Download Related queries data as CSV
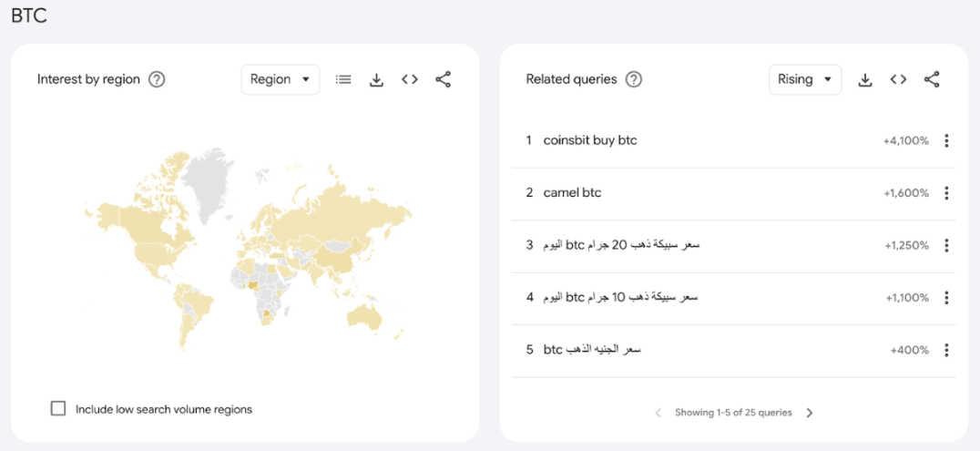 865,79
